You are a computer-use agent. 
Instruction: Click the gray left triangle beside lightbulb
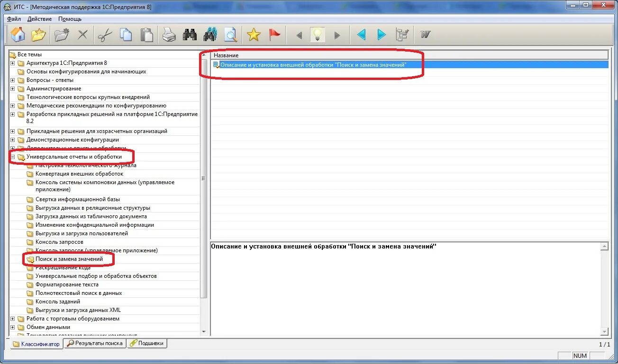(x=299, y=35)
